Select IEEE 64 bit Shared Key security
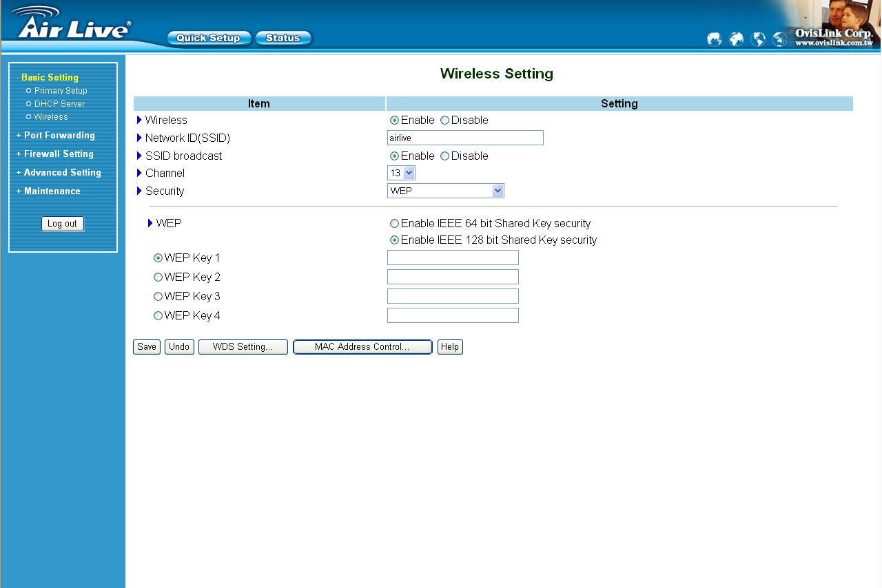The width and height of the screenshot is (882, 588). [395, 224]
